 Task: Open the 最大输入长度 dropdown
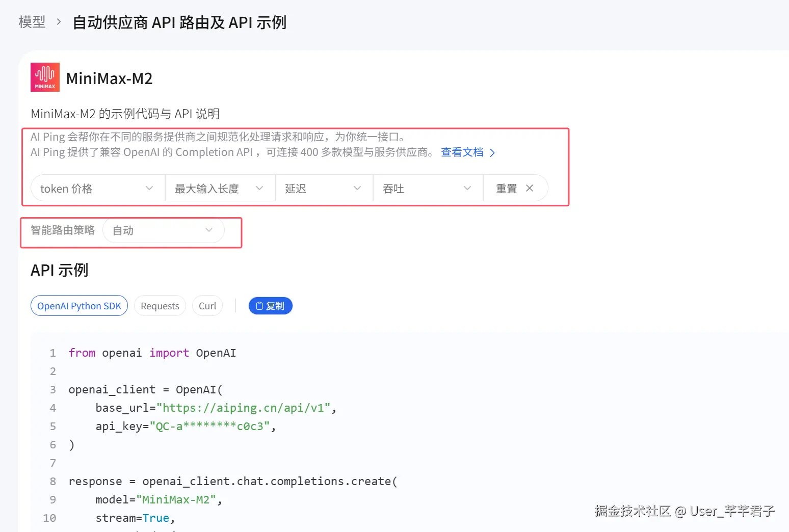[x=220, y=188]
